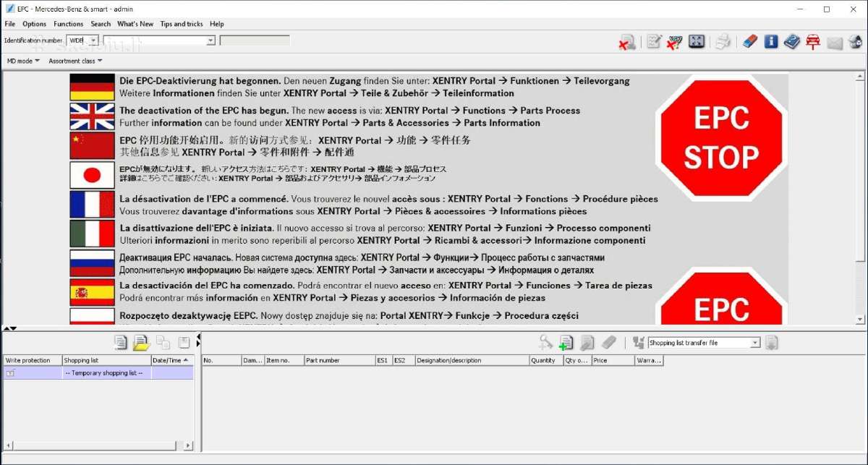Open the Options menu
The image size is (868, 465).
pos(35,24)
